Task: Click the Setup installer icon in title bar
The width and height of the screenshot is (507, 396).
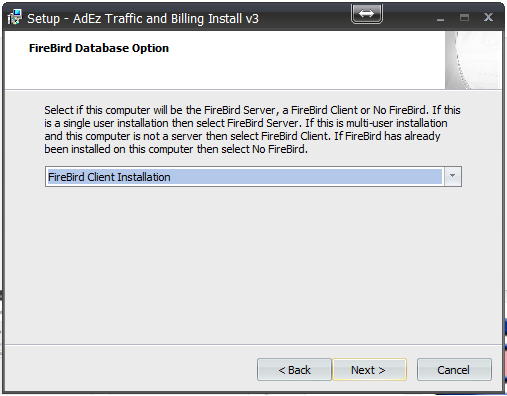Action: point(14,17)
